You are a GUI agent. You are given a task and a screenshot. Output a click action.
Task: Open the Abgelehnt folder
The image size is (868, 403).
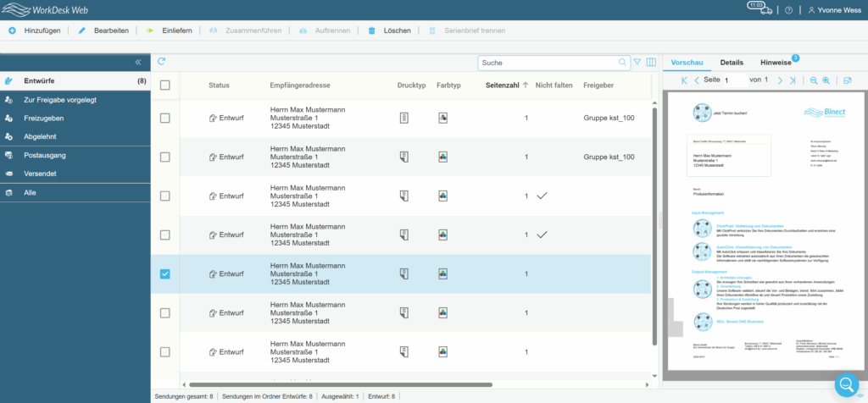(75, 136)
